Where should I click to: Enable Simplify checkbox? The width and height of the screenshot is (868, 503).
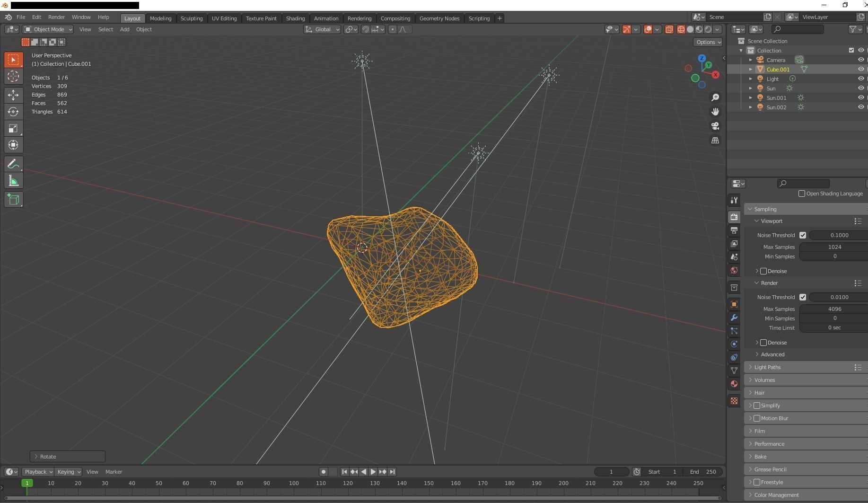point(757,406)
